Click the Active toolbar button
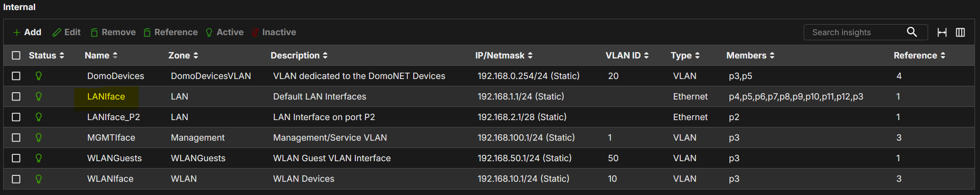Viewport: 980px width, 195px height. coord(225,32)
